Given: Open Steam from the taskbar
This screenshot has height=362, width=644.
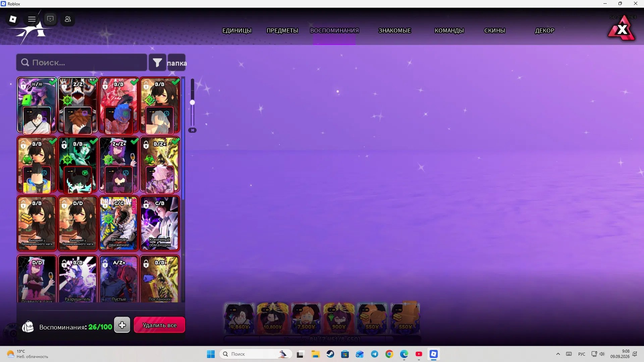Looking at the screenshot, I should coord(330,354).
